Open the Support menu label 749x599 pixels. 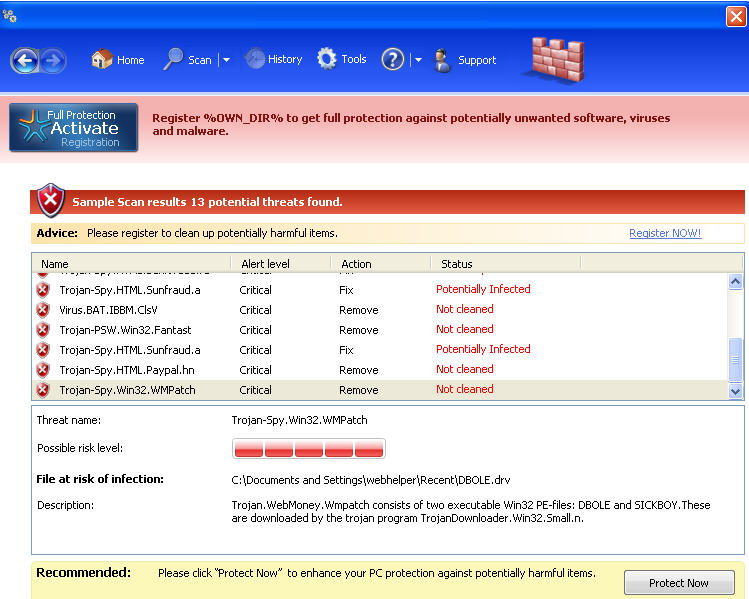coord(477,60)
